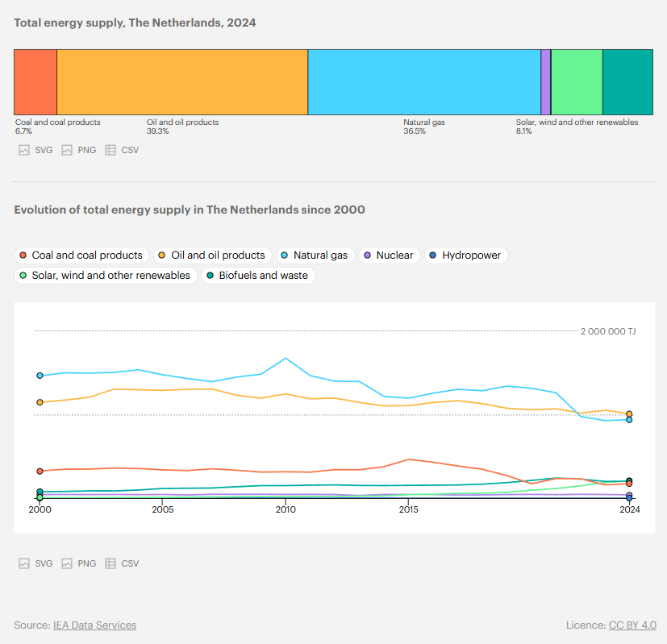Click the Total energy supply 2024 heading

tap(135, 23)
